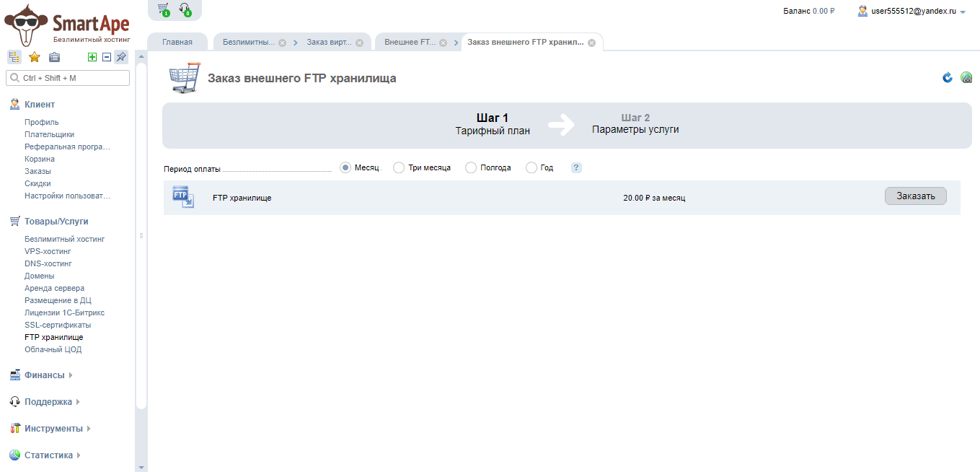Expand all menu sections with plus icon
Viewport: 980px width, 472px height.
pos(92,57)
